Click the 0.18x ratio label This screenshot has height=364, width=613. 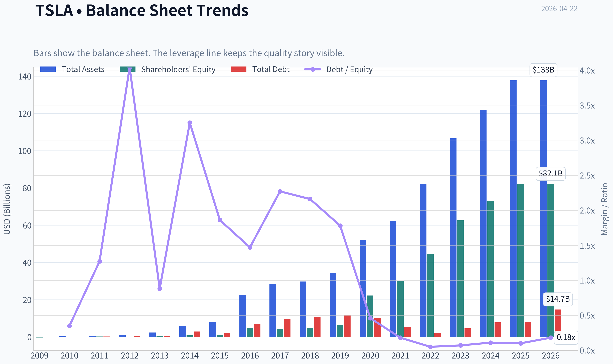click(566, 337)
